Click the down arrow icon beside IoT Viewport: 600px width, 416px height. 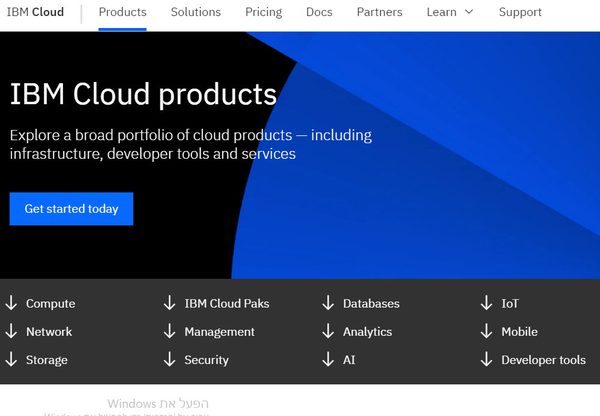486,303
